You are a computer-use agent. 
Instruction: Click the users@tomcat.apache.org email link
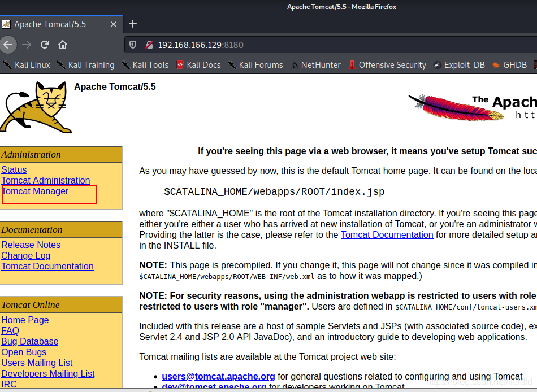[x=218, y=377]
